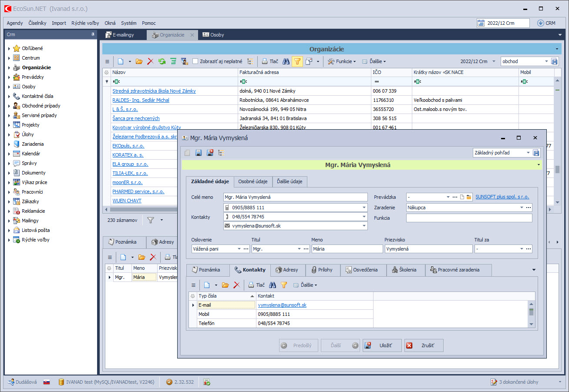Click into the Funkcia text field
This screenshot has width=569, height=392.
(x=469, y=218)
